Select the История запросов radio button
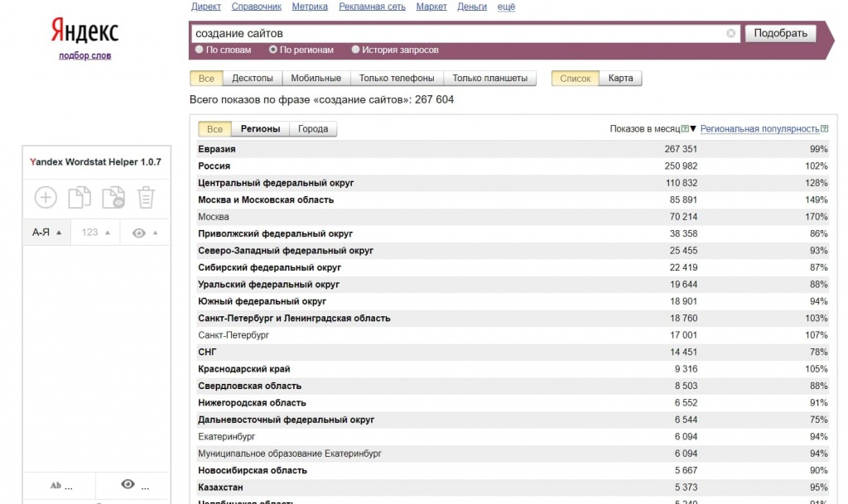 click(x=357, y=49)
